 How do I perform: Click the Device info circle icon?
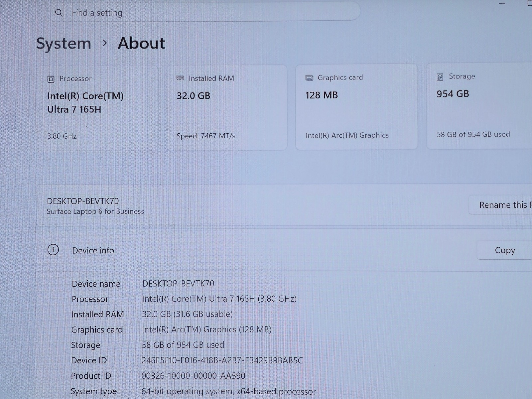click(x=53, y=250)
